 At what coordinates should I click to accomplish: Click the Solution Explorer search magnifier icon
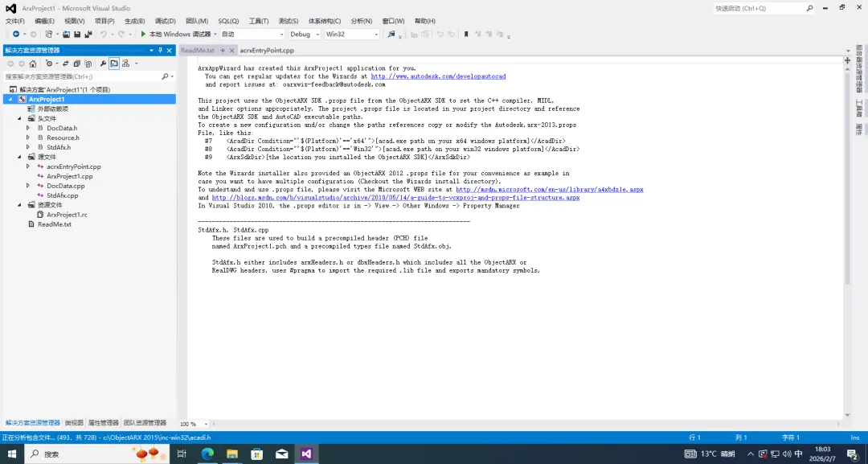pos(165,76)
